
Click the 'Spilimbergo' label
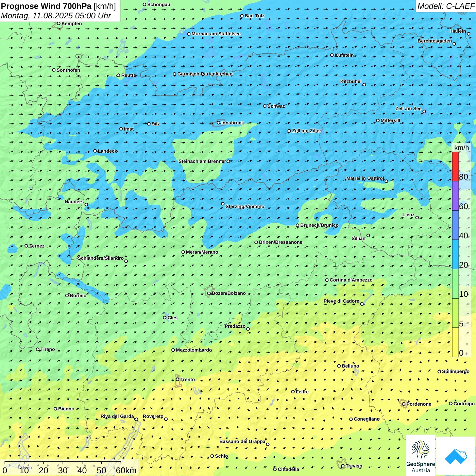(456, 371)
